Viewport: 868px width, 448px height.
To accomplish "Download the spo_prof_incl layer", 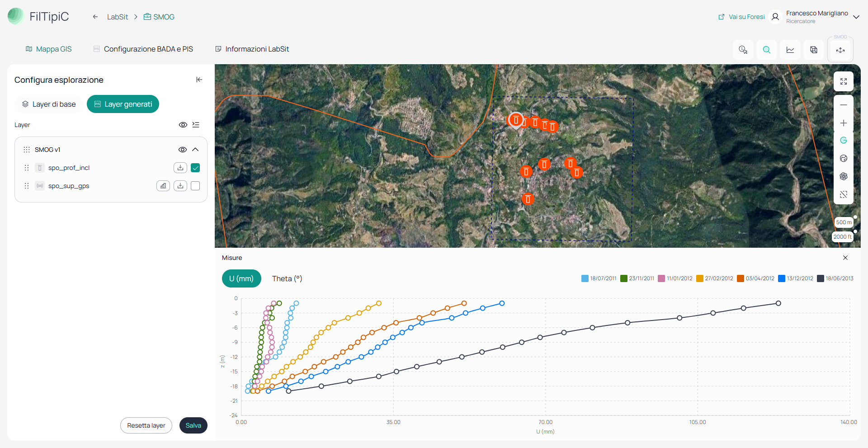I will [180, 168].
